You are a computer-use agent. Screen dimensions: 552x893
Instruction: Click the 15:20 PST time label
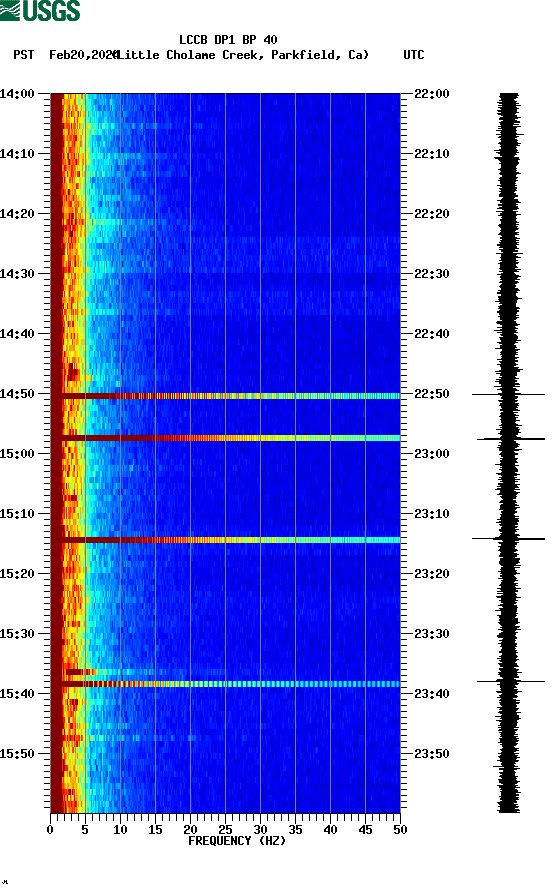click(17, 574)
